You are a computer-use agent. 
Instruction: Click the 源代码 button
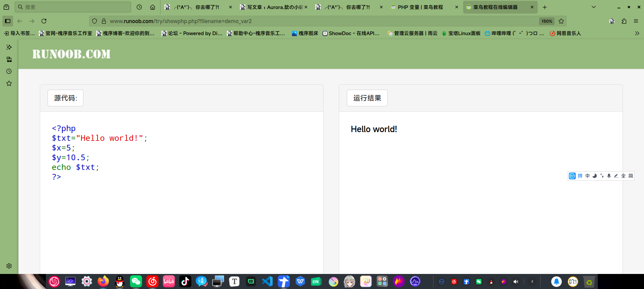(x=65, y=98)
